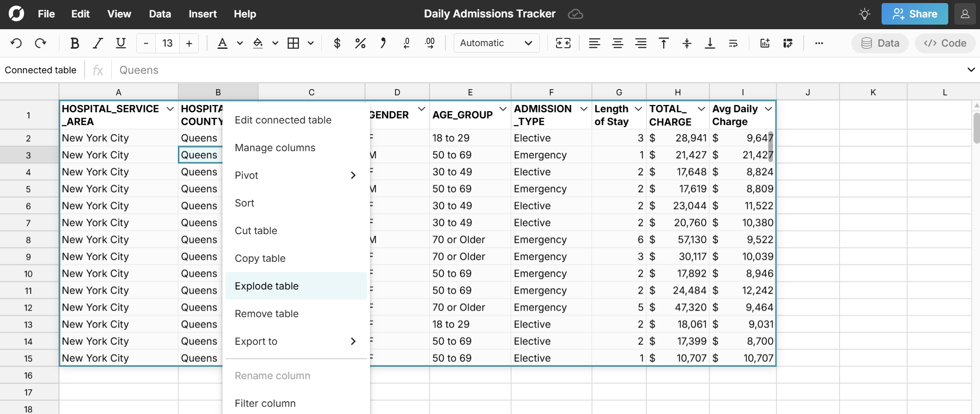Align text center

coord(618,43)
